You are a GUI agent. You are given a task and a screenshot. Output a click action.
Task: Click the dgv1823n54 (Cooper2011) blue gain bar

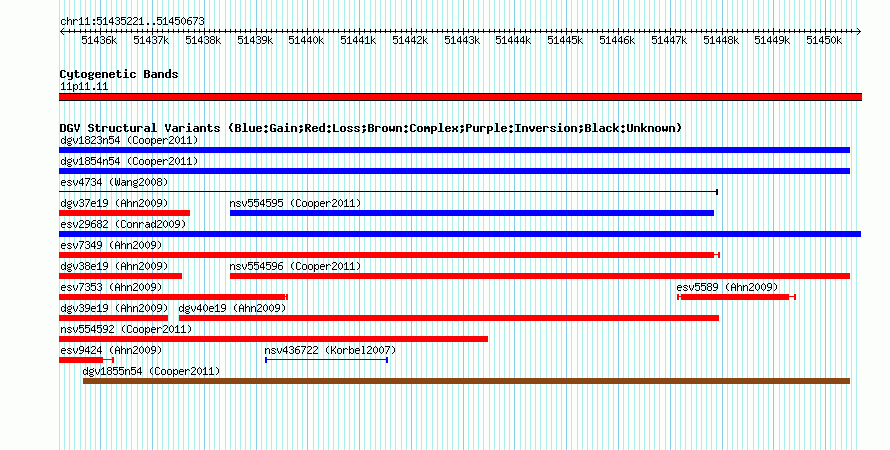[x=454, y=150]
